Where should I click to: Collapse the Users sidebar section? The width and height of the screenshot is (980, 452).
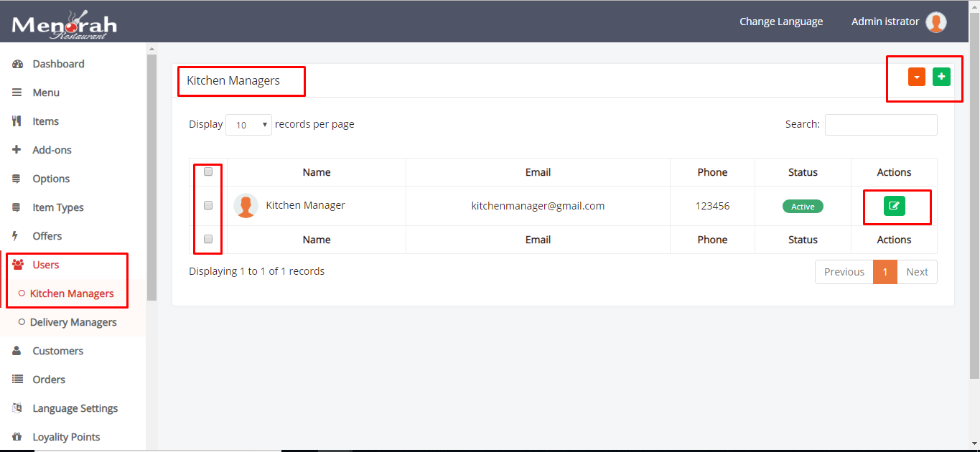click(x=46, y=265)
